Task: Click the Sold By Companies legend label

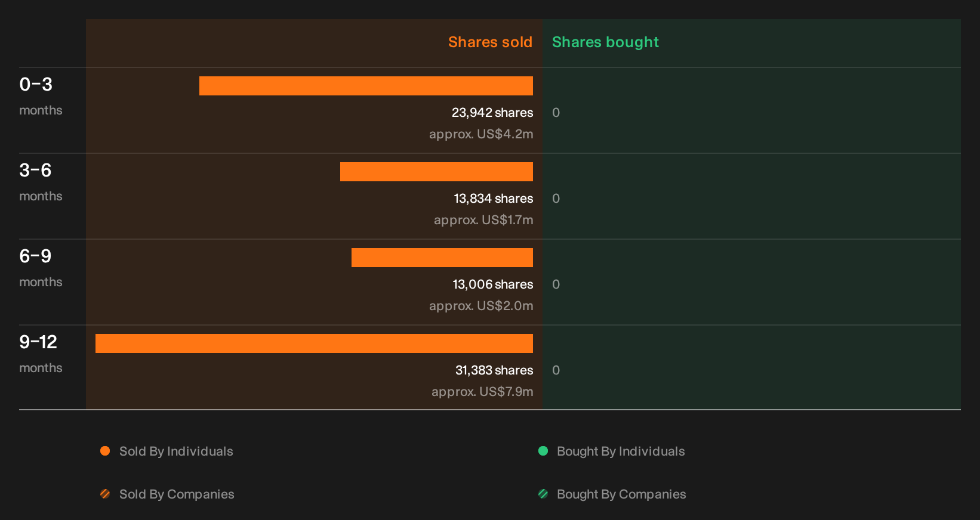Action: tap(177, 494)
